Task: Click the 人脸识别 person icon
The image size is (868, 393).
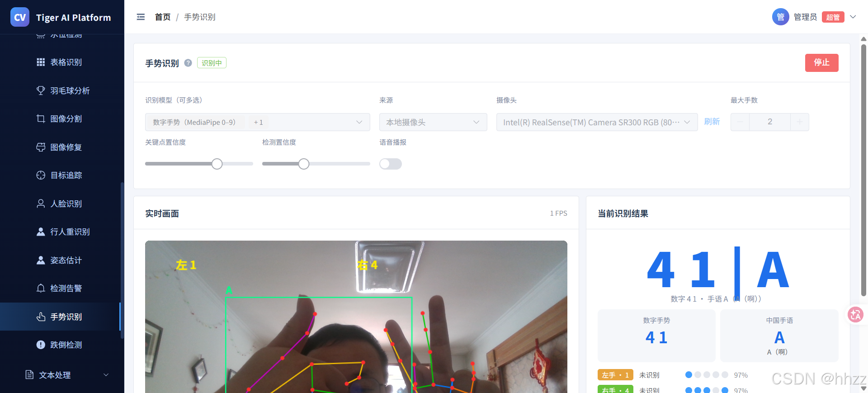Action: pos(41,204)
